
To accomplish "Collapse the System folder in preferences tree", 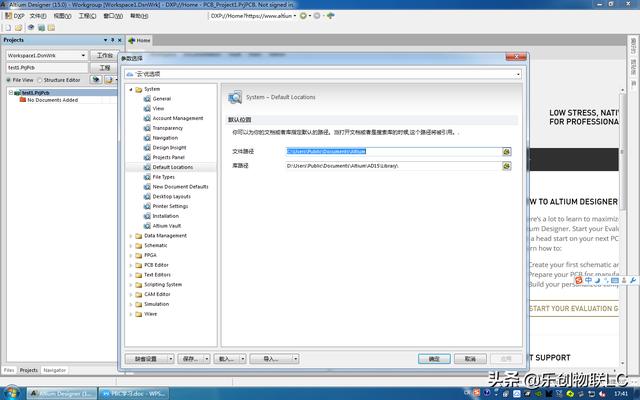I will (x=131, y=89).
